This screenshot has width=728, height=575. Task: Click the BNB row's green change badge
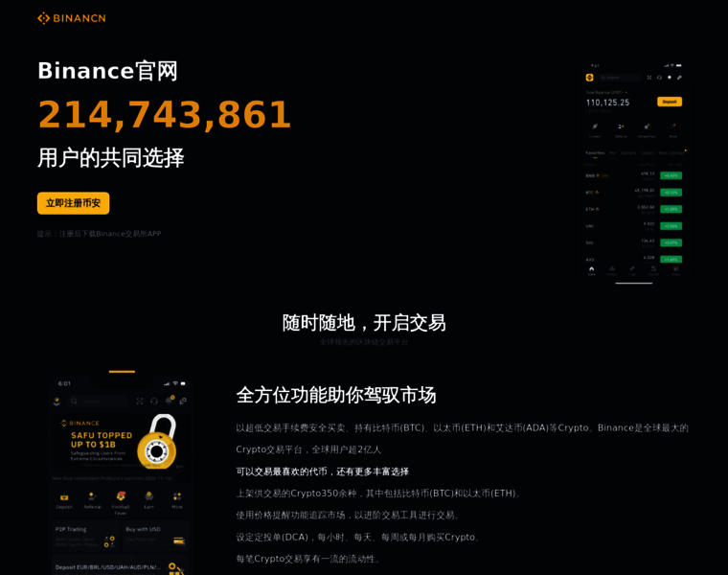pos(671,175)
